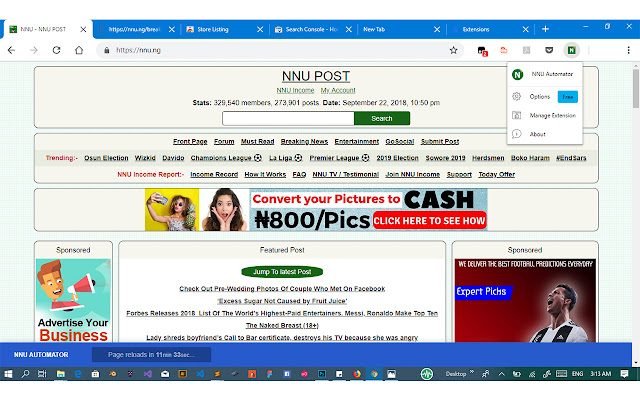Click the Options gear icon in popup
The height and width of the screenshot is (400, 640).
[516, 96]
